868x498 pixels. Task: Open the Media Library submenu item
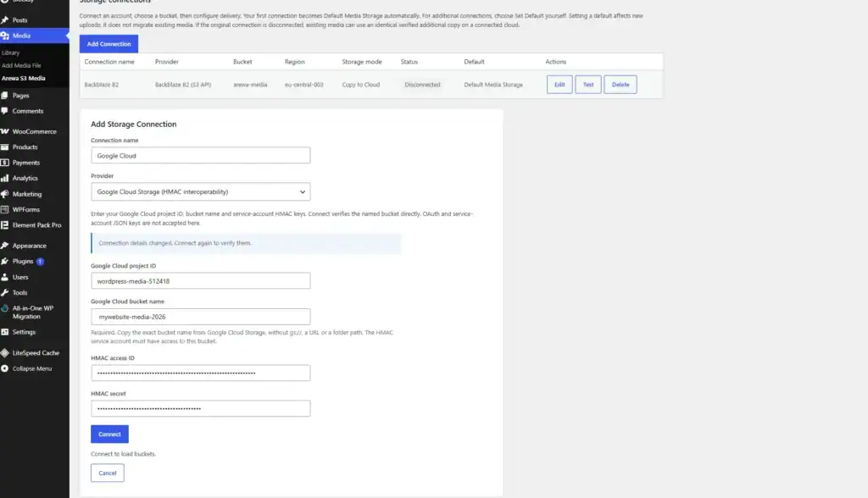pyautogui.click(x=10, y=53)
